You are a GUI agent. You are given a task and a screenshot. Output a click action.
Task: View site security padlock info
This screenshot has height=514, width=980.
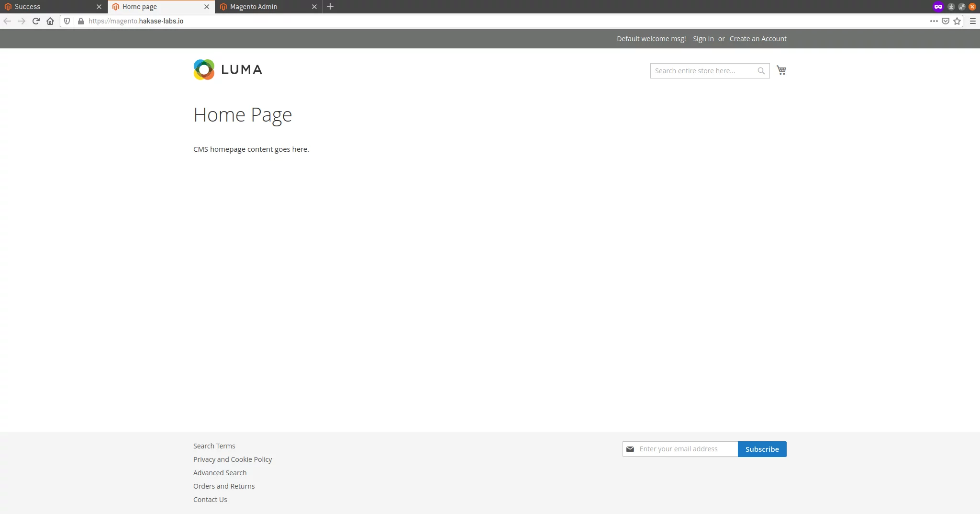(x=81, y=21)
